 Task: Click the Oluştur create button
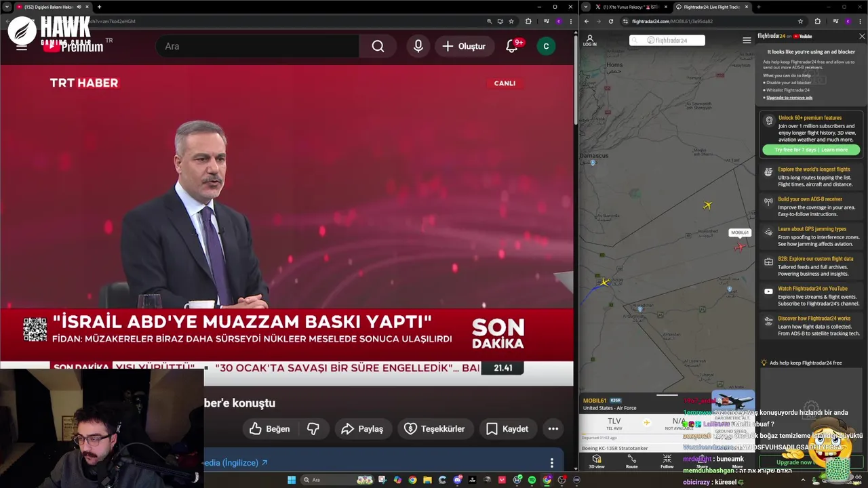click(x=464, y=46)
